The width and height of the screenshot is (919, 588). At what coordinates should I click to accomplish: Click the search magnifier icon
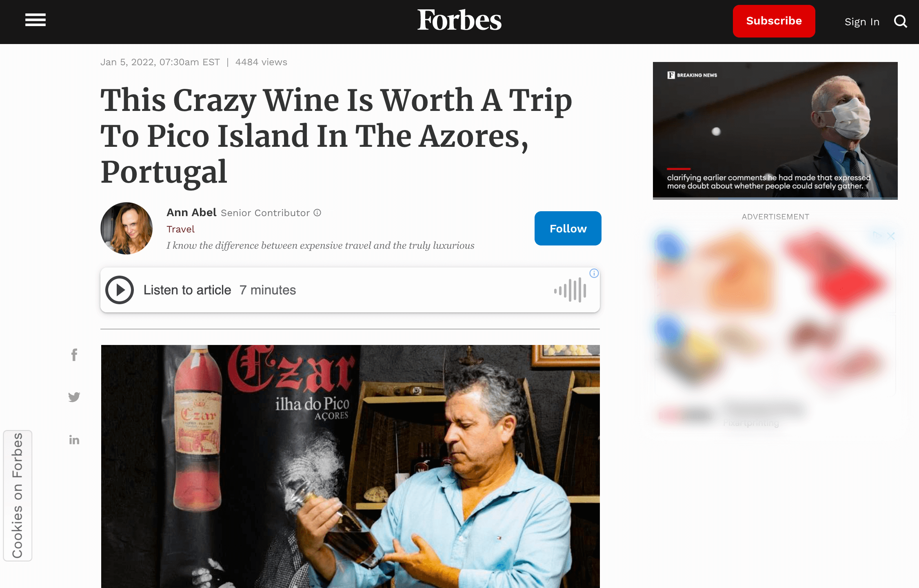pyautogui.click(x=900, y=21)
